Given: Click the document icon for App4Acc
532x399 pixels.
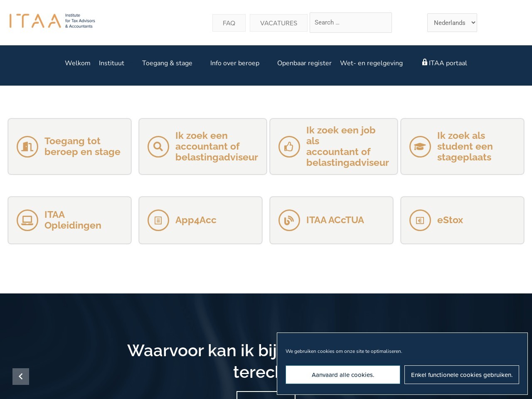Looking at the screenshot, I should click(158, 220).
